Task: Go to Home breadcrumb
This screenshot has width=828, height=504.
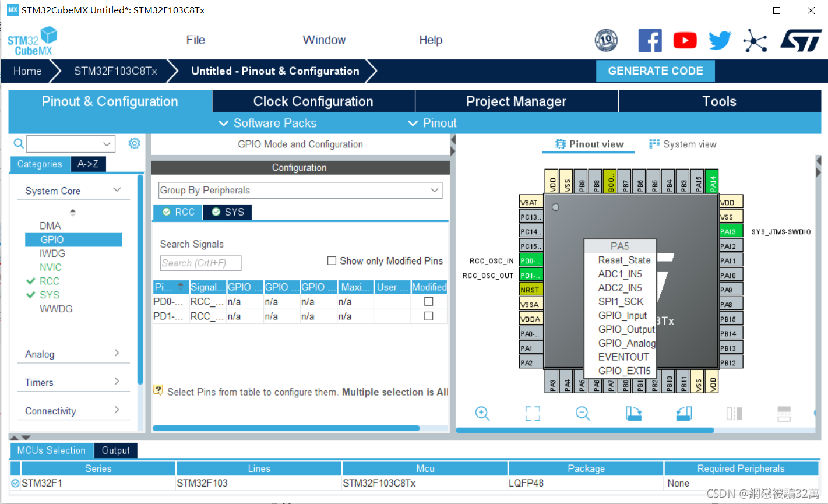Action: click(x=27, y=71)
